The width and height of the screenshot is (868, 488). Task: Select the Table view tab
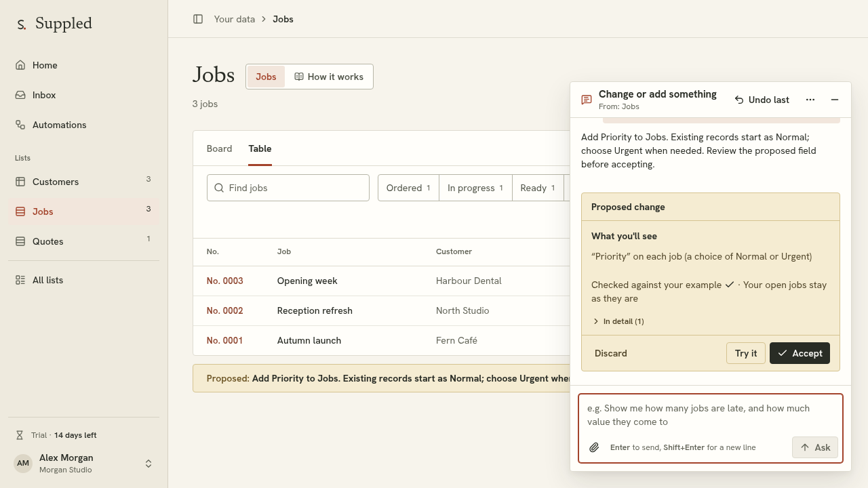coord(260,148)
